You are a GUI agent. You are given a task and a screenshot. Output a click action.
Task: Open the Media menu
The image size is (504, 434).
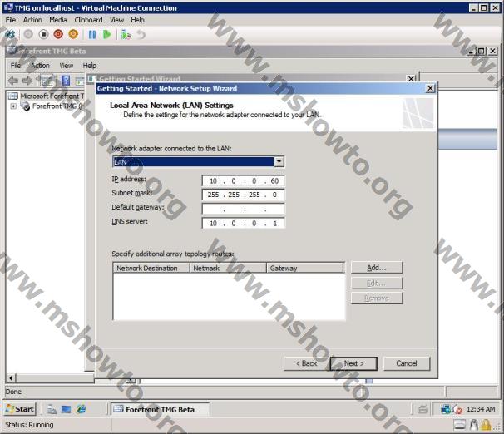click(58, 20)
